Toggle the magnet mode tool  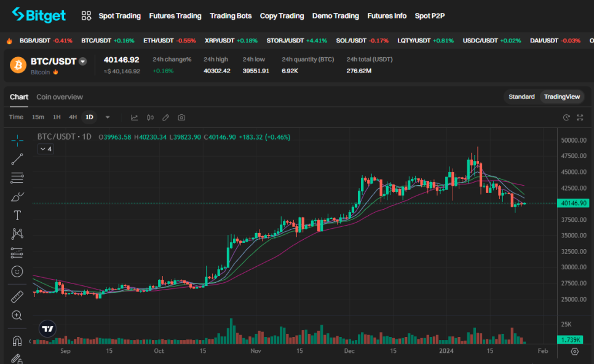[17, 341]
